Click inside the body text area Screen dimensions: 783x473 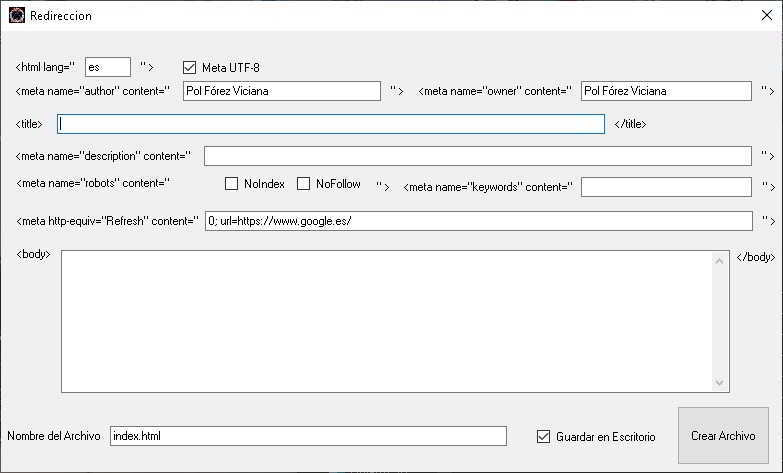click(x=386, y=321)
